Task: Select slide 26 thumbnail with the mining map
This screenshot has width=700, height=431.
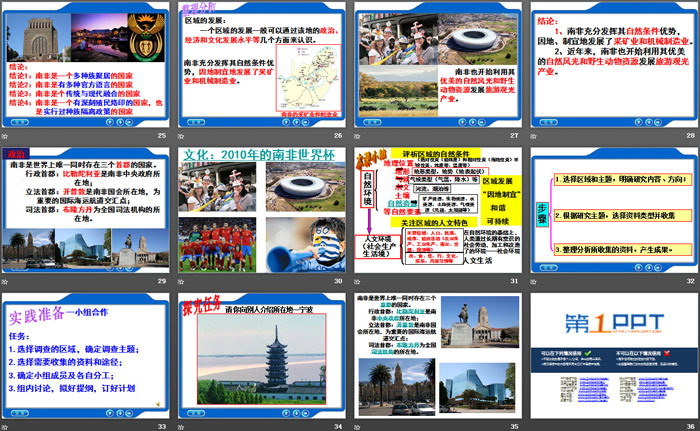Action: coord(262,65)
